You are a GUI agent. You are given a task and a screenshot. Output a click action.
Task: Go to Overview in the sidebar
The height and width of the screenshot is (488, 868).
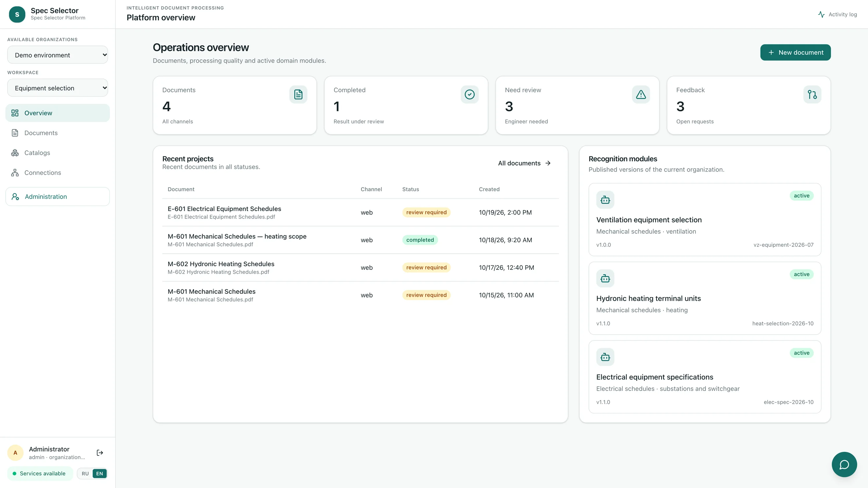(x=58, y=113)
